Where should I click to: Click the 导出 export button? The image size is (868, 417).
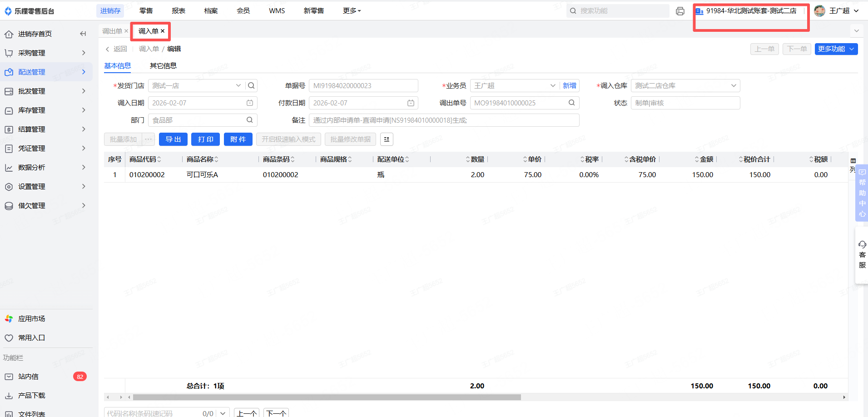(173, 139)
